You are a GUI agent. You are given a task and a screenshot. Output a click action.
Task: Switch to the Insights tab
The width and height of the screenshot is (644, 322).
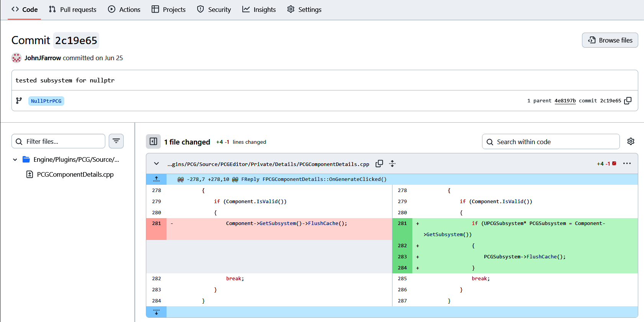259,10
